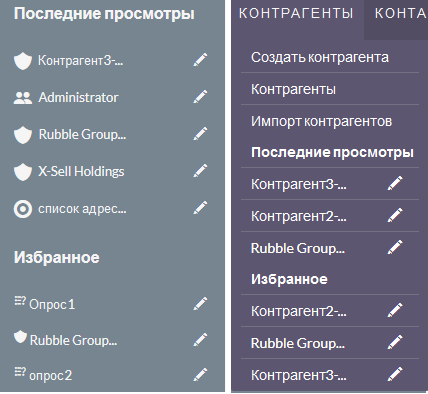Edit X-Sell Holdings with pencil icon
The image size is (428, 394).
click(x=200, y=171)
